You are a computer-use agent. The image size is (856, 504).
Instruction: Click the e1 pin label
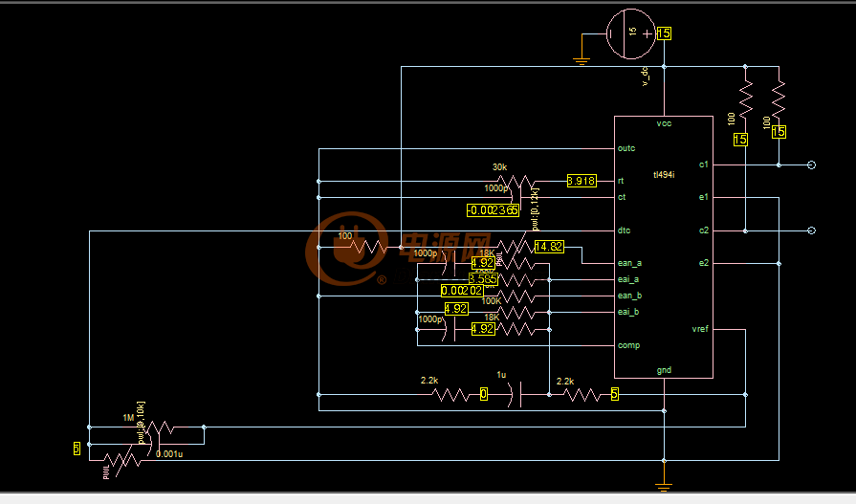click(704, 197)
